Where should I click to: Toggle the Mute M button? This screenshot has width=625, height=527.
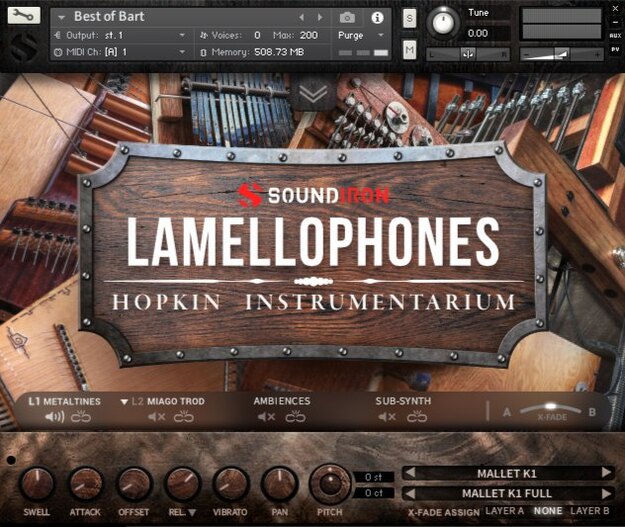[410, 49]
